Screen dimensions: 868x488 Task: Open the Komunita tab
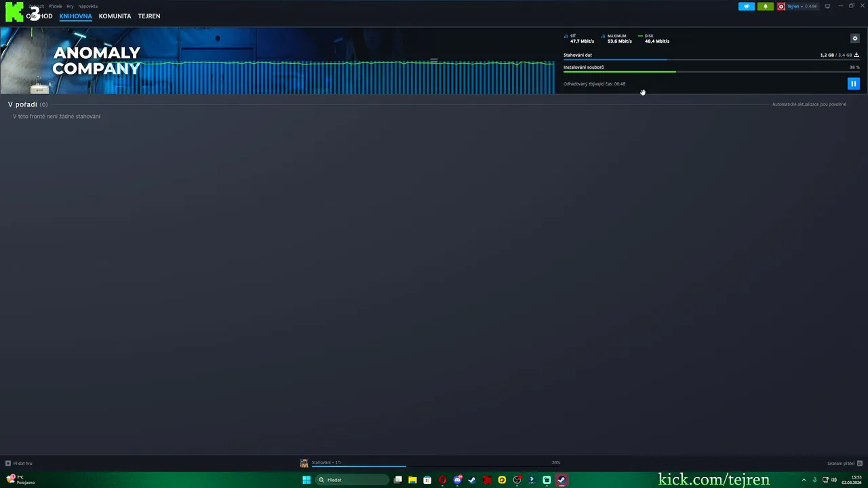(x=115, y=16)
